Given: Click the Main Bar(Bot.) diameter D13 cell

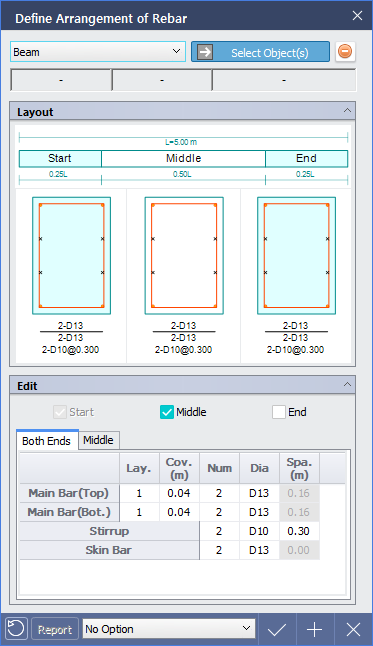Looking at the screenshot, I should [259, 512].
